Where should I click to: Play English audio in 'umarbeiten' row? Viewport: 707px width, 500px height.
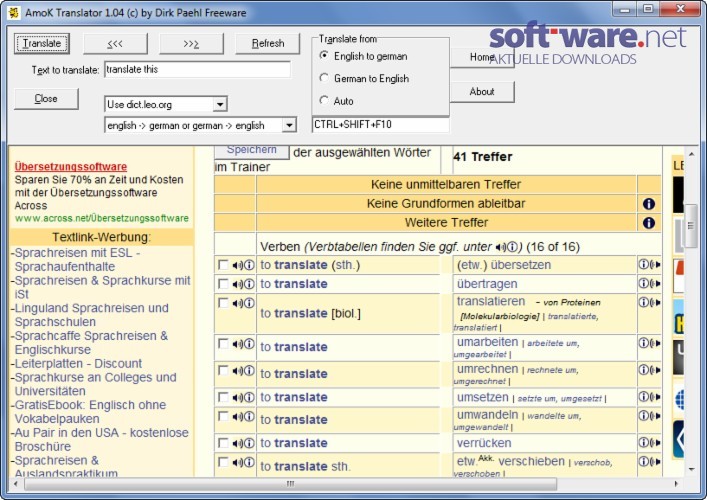pos(238,344)
